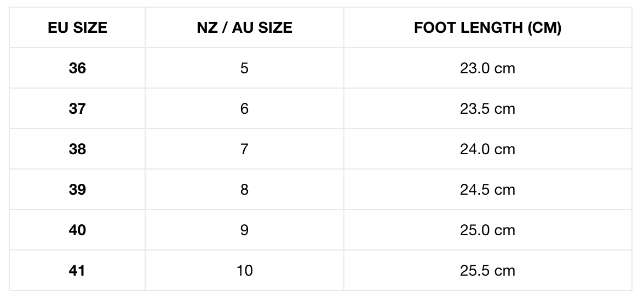
Task: Select the EU size 38 cell
Action: tap(77, 149)
